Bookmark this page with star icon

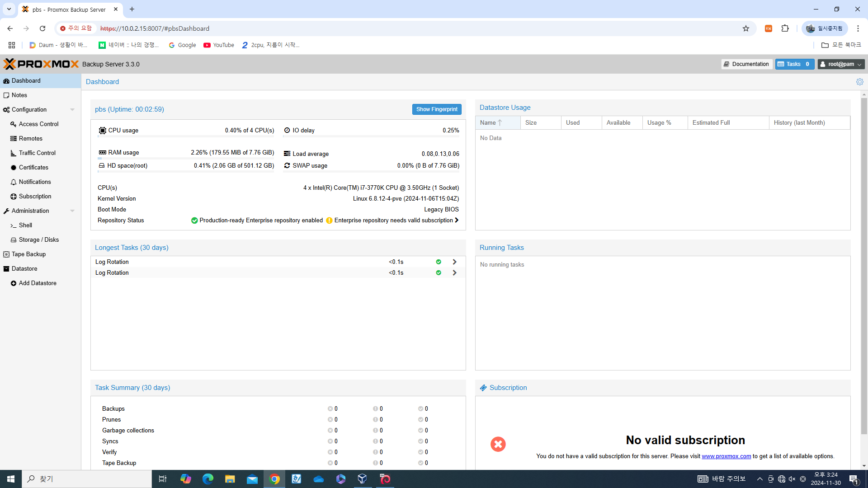click(746, 28)
